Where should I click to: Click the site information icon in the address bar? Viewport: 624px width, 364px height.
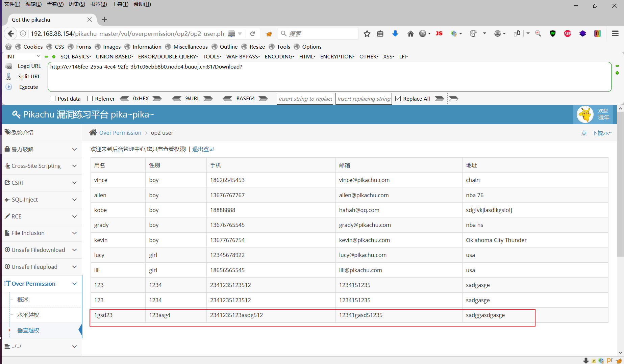tap(23, 33)
